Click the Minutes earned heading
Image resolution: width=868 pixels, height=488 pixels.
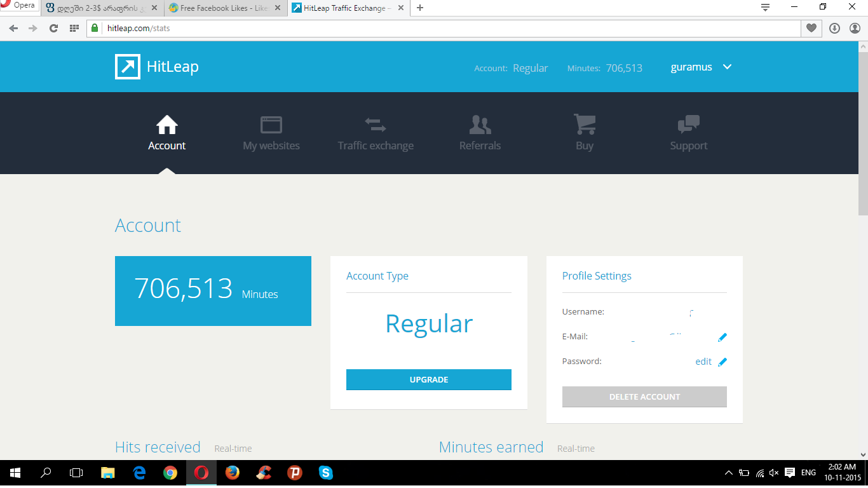(491, 447)
